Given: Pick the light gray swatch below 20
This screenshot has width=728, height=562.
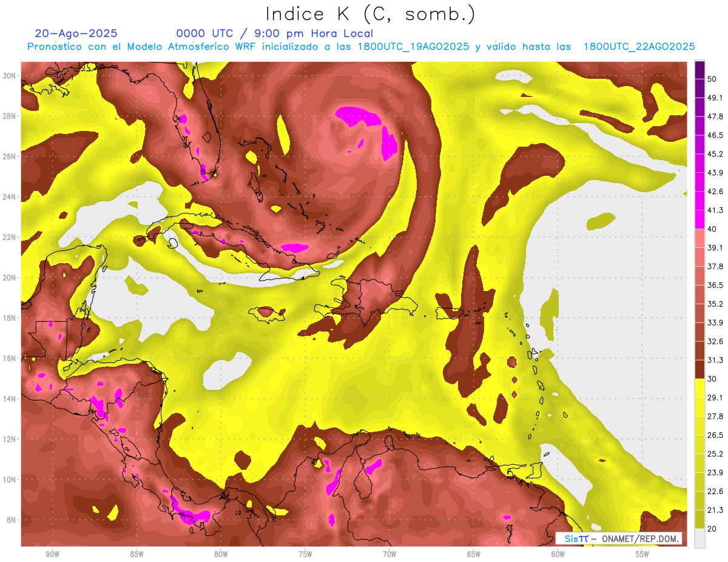Looking at the screenshot, I should coord(699,538).
